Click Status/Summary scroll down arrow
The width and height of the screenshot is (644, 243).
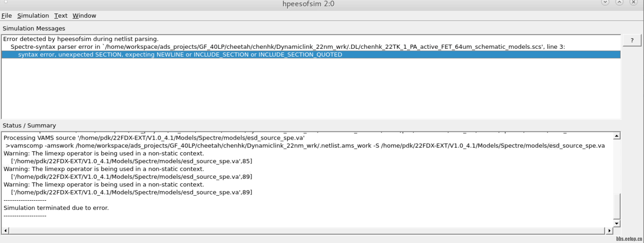617,224
